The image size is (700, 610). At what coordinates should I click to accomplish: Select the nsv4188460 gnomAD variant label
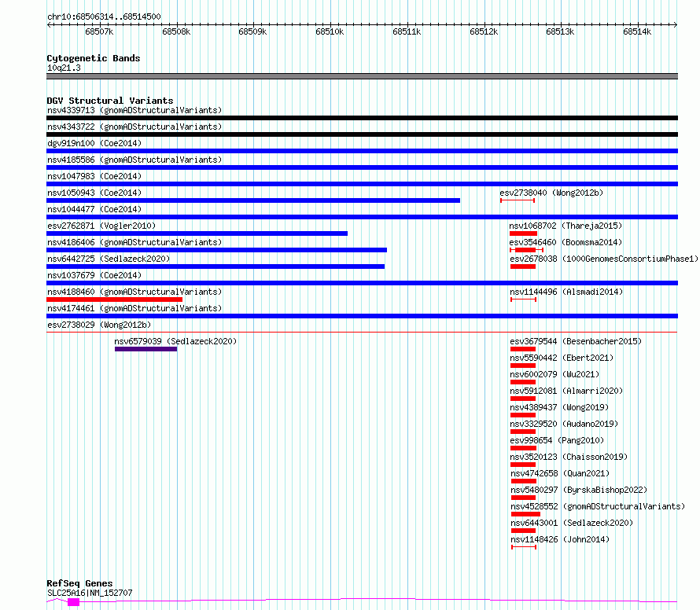(134, 292)
